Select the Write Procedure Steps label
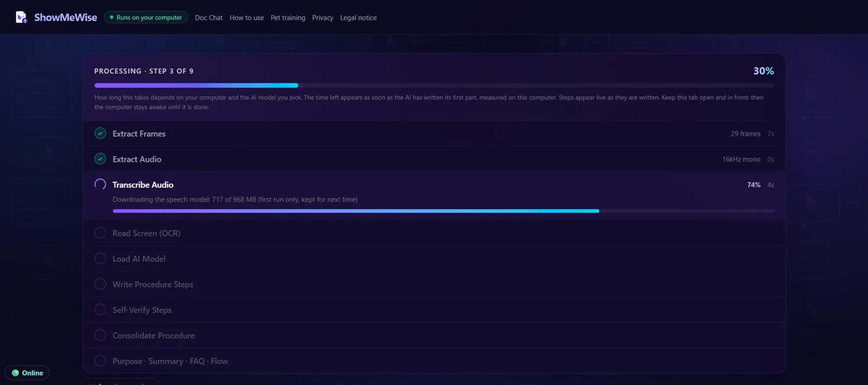 153,284
